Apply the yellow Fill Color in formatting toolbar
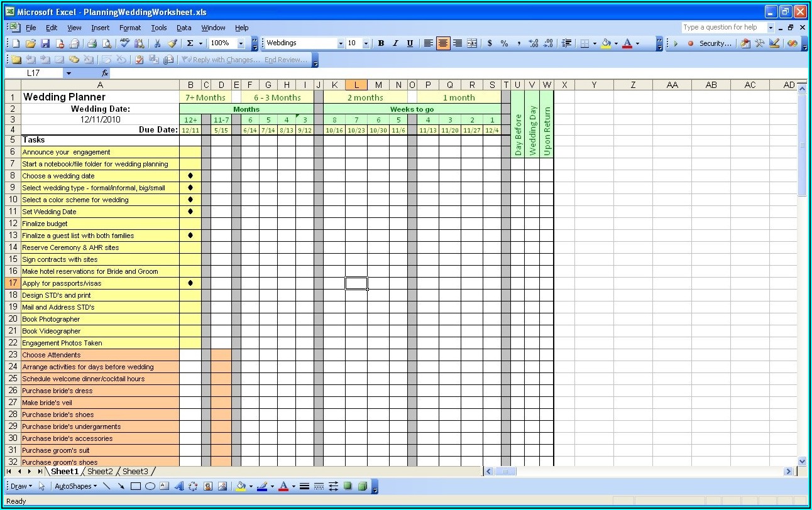812x510 pixels. coord(606,43)
